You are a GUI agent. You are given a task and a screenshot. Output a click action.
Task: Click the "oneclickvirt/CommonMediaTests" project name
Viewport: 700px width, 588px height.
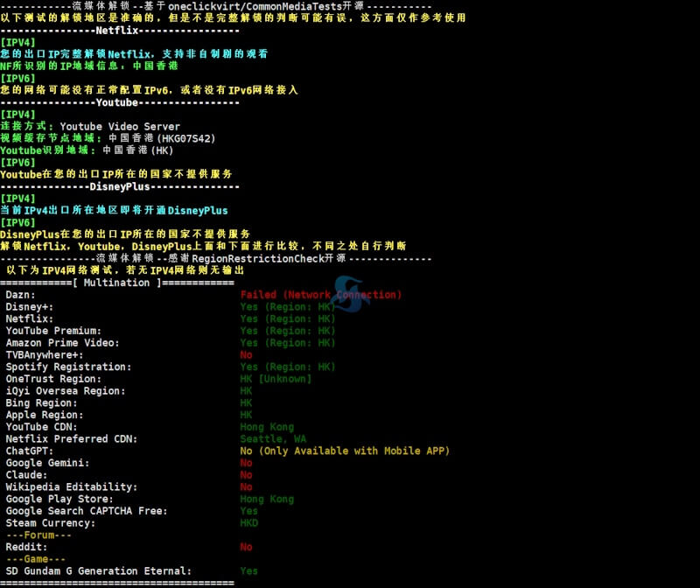(x=255, y=6)
